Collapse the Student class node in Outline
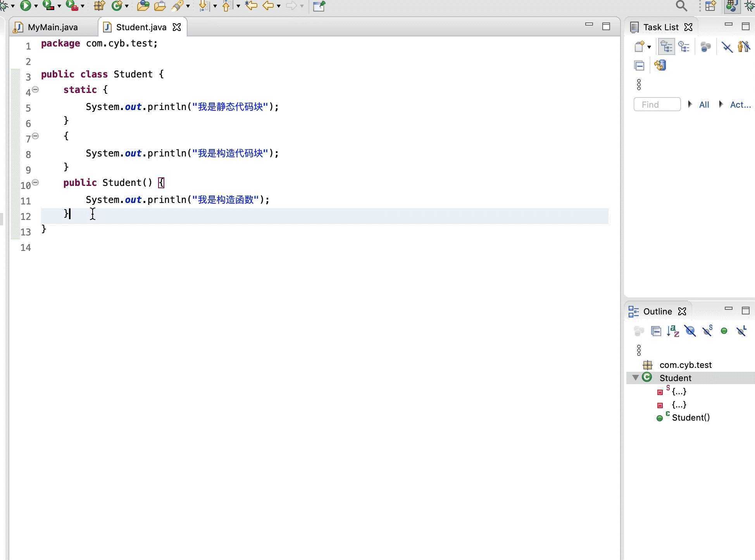The width and height of the screenshot is (755, 560). [x=635, y=378]
